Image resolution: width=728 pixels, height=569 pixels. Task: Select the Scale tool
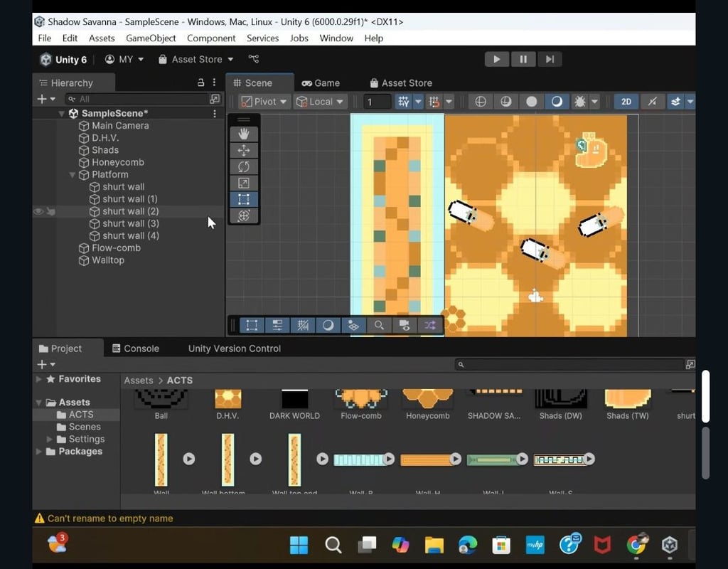pos(244,183)
